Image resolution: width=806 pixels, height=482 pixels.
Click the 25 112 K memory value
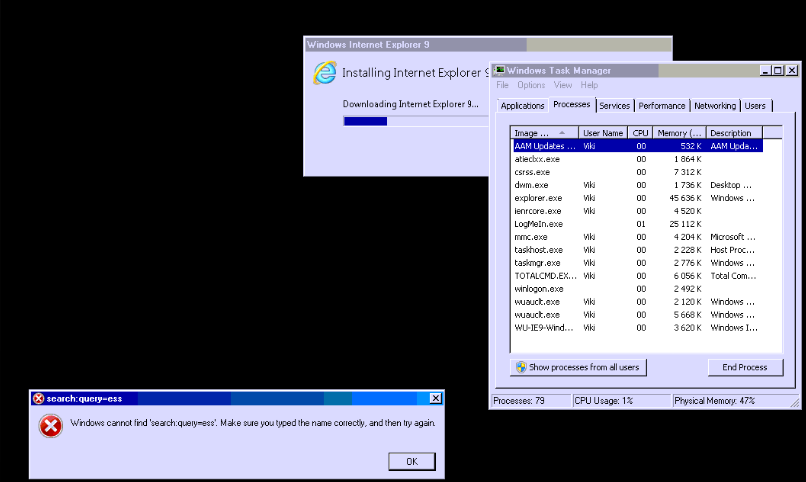point(686,224)
